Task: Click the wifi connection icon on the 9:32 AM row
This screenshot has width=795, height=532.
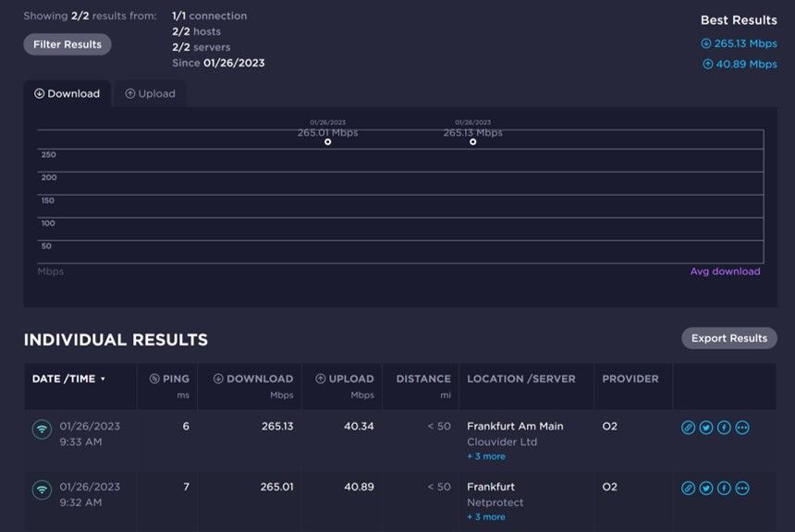Action: pos(41,490)
